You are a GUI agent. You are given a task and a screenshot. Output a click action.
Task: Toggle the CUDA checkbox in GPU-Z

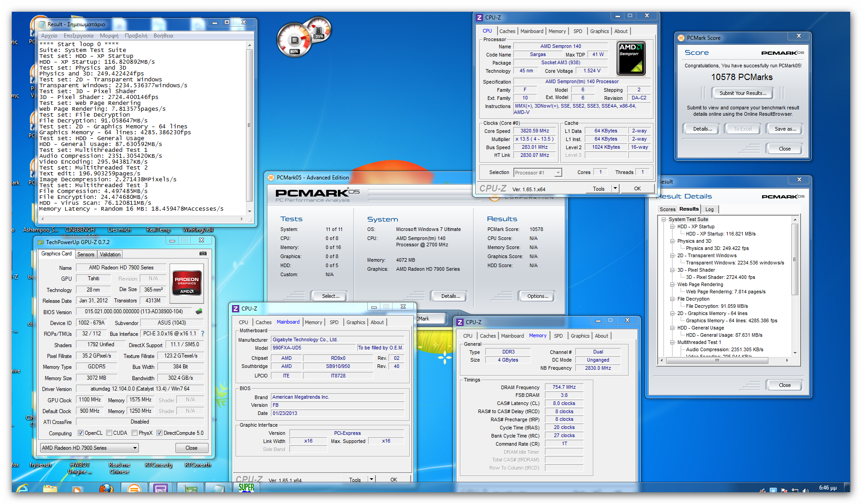point(109,433)
